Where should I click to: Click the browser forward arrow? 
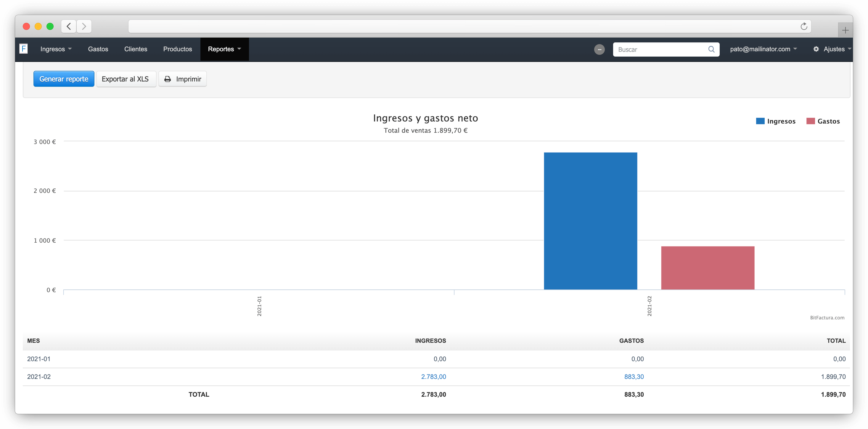pos(84,26)
